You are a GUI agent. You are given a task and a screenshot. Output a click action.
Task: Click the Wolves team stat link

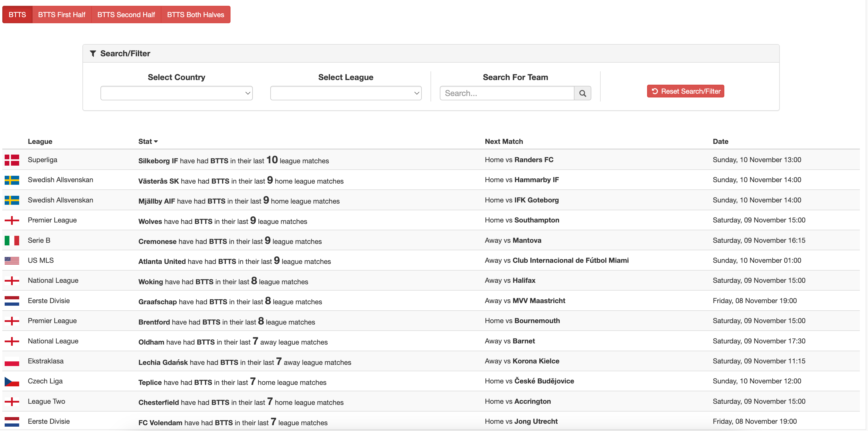150,222
